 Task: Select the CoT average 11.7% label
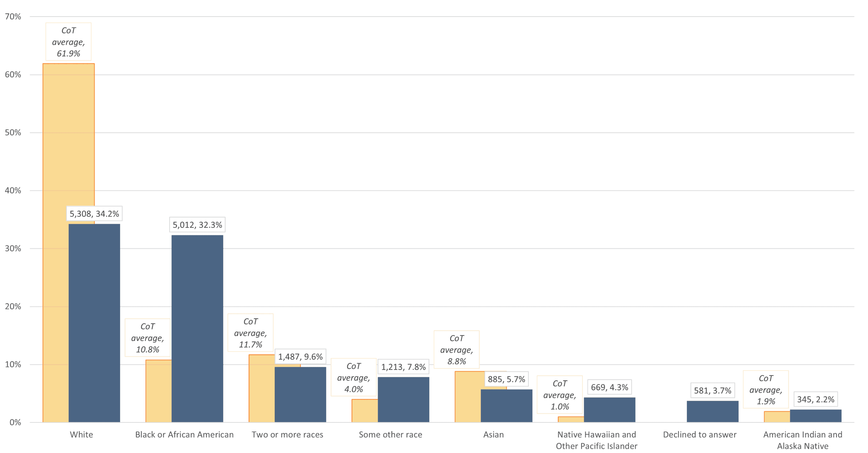[251, 333]
